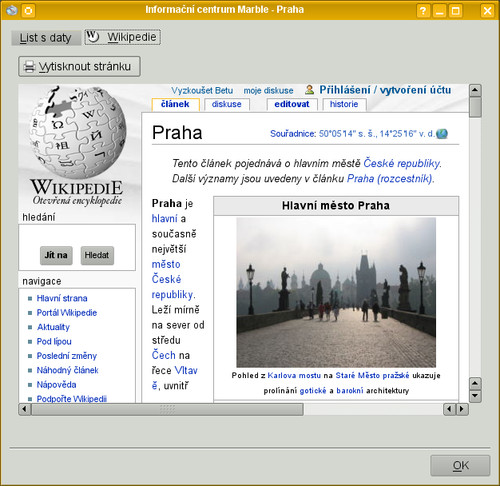Viewport: 500px width, 486px height.
Task: Click the help question mark button
Action: click(x=423, y=11)
